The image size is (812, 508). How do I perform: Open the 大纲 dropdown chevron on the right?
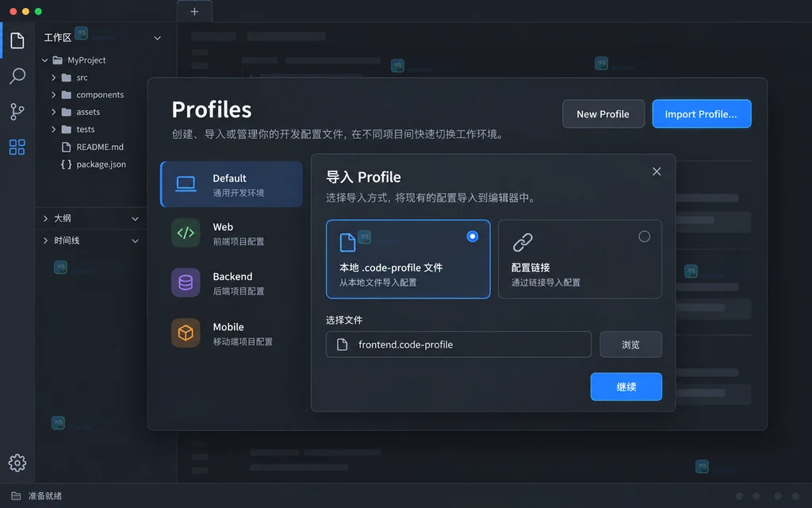(135, 219)
